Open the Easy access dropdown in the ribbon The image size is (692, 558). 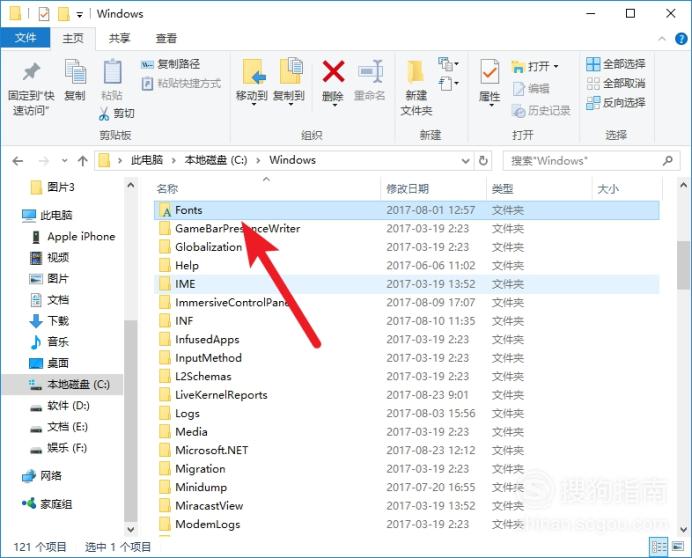click(x=448, y=83)
